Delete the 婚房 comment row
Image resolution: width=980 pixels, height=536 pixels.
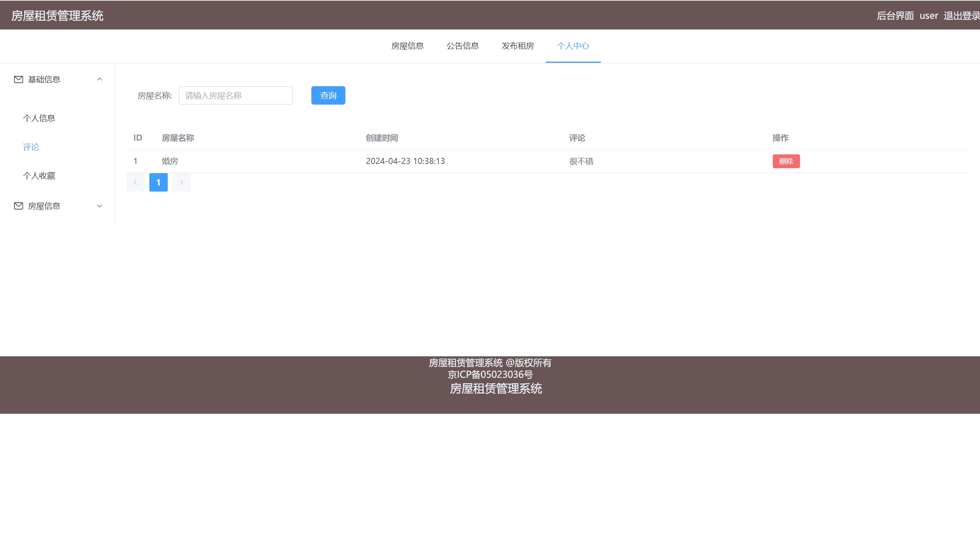pos(786,161)
